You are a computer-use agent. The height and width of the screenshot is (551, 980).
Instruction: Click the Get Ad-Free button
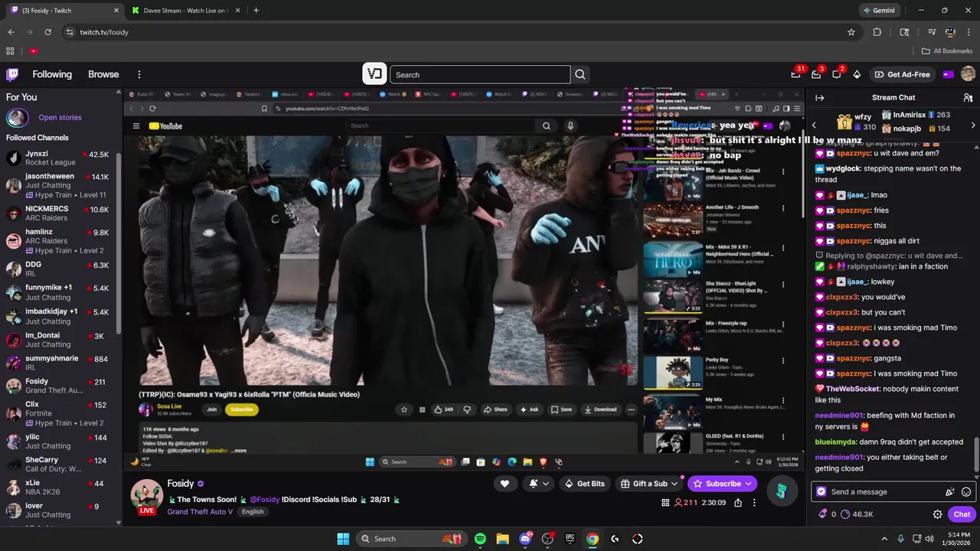point(903,74)
